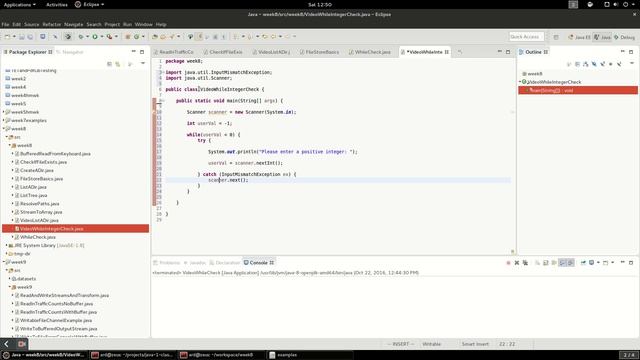Image resolution: width=640 pixels, height=360 pixels.
Task: Open the Window menu
Action: point(143,24)
